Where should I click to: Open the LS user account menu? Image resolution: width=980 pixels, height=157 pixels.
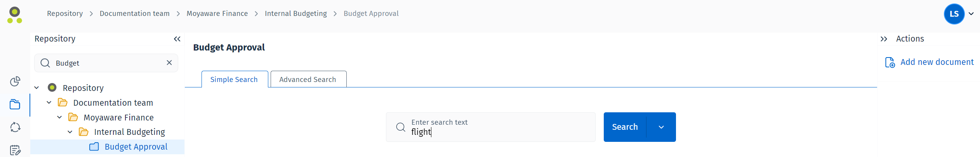coord(959,14)
